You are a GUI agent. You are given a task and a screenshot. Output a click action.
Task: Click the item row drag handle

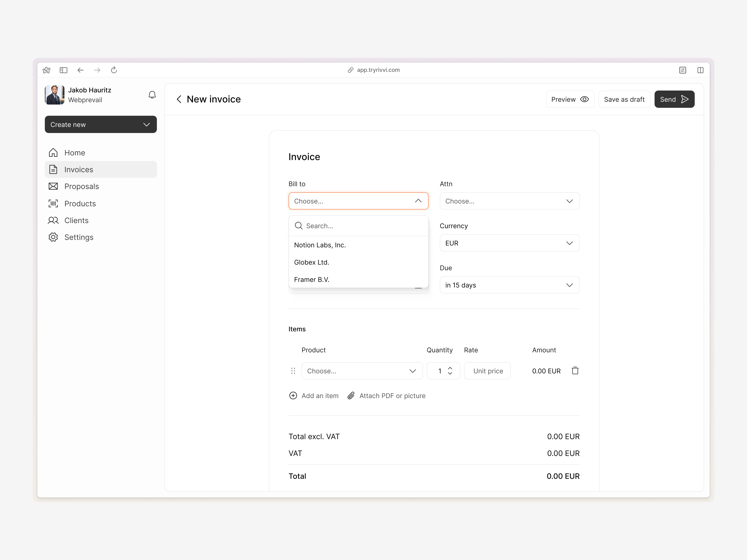coord(293,371)
